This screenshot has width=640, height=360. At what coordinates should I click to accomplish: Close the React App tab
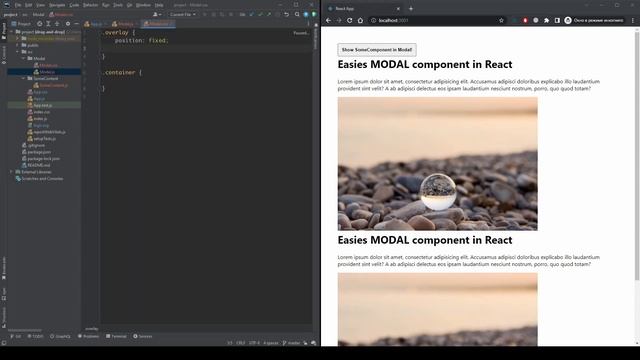[x=398, y=9]
